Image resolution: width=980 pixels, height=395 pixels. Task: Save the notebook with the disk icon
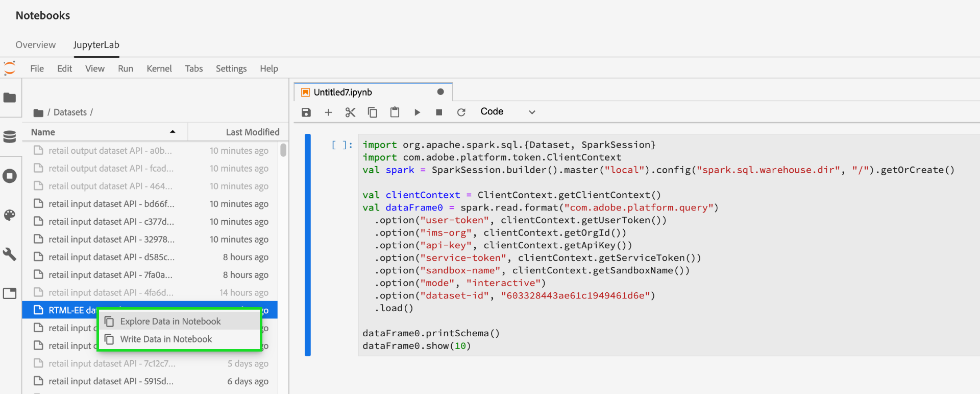click(x=306, y=112)
